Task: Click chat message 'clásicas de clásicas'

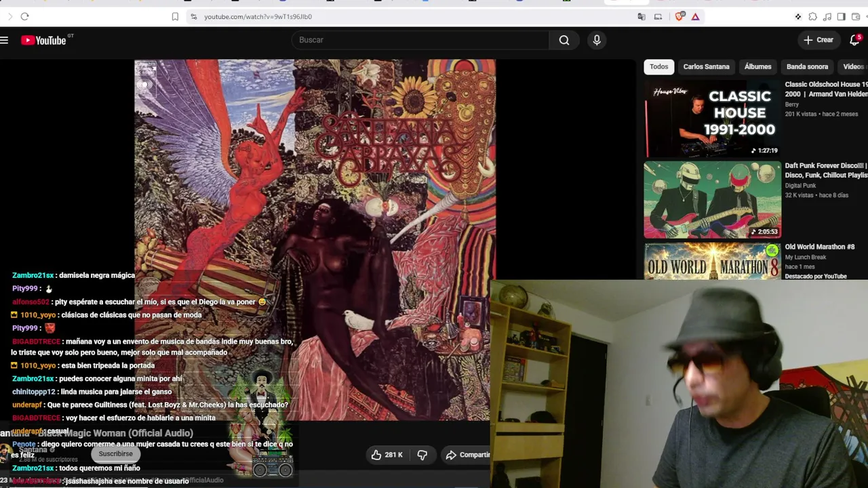Action: tap(132, 315)
